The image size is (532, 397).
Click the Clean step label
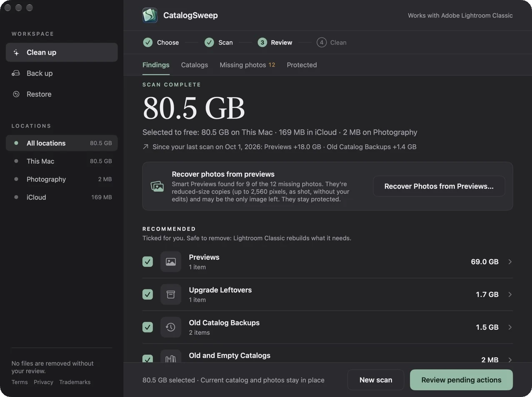[x=338, y=43]
